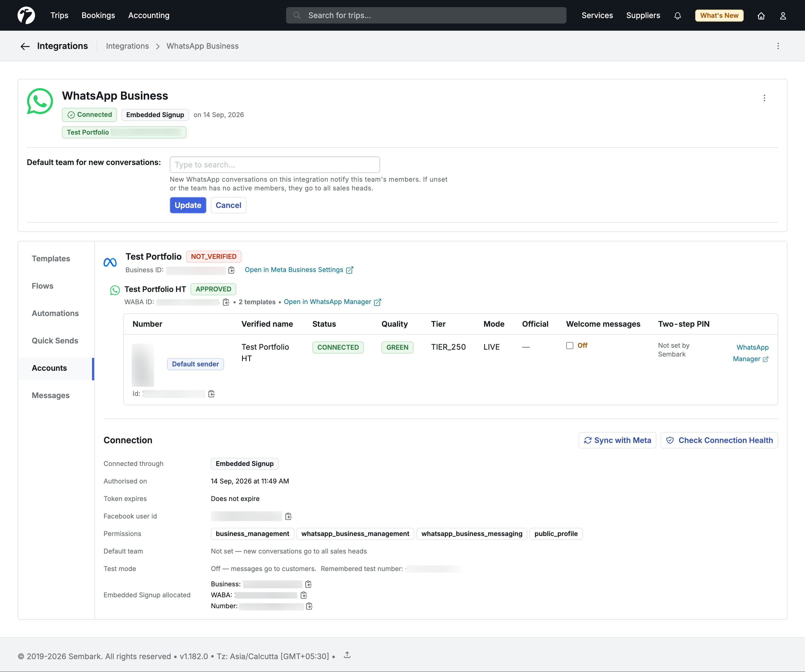Open the WhatsApp Business card three-dot menu
The image size is (805, 672).
point(764,98)
